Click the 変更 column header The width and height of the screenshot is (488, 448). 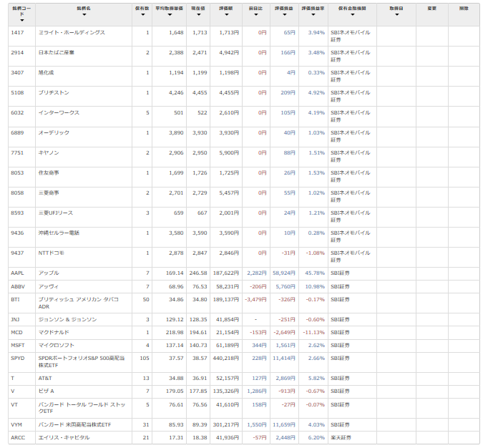(432, 9)
